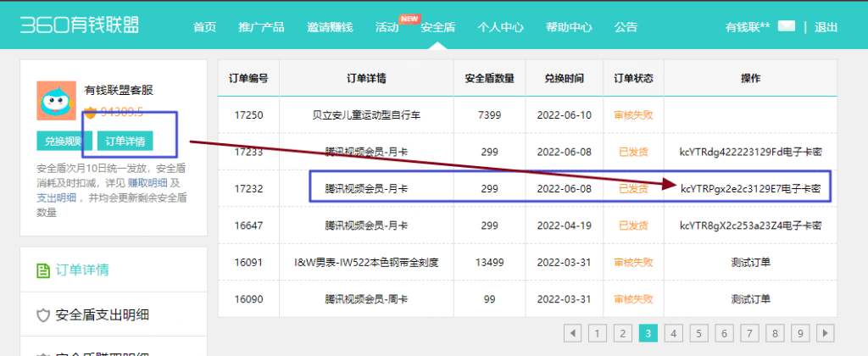Click the 2022-04-19 date cell

(x=564, y=225)
